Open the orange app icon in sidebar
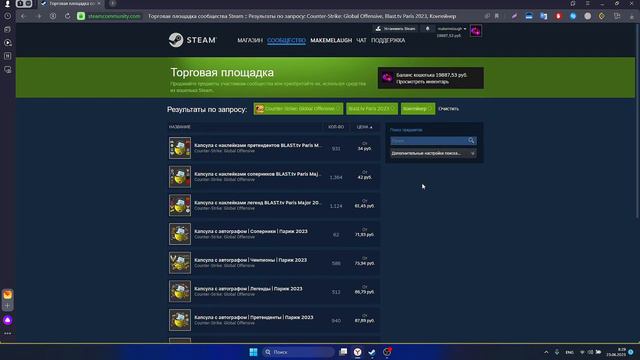 [7, 294]
